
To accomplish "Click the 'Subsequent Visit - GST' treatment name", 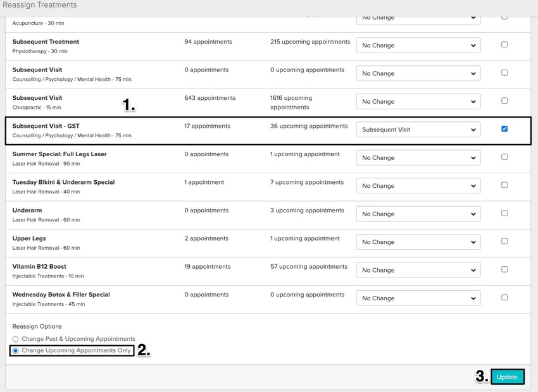I will (x=46, y=126).
